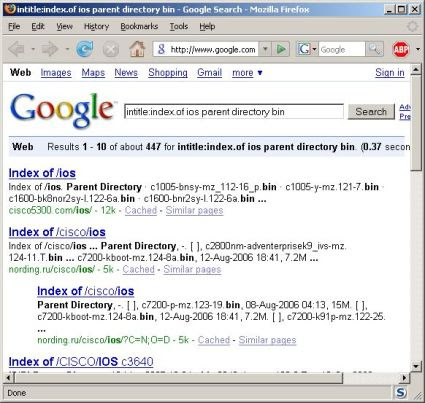Viewport: 425px width, 403px height.
Task: Reload the page with the Refresh icon
Action: click(x=85, y=49)
